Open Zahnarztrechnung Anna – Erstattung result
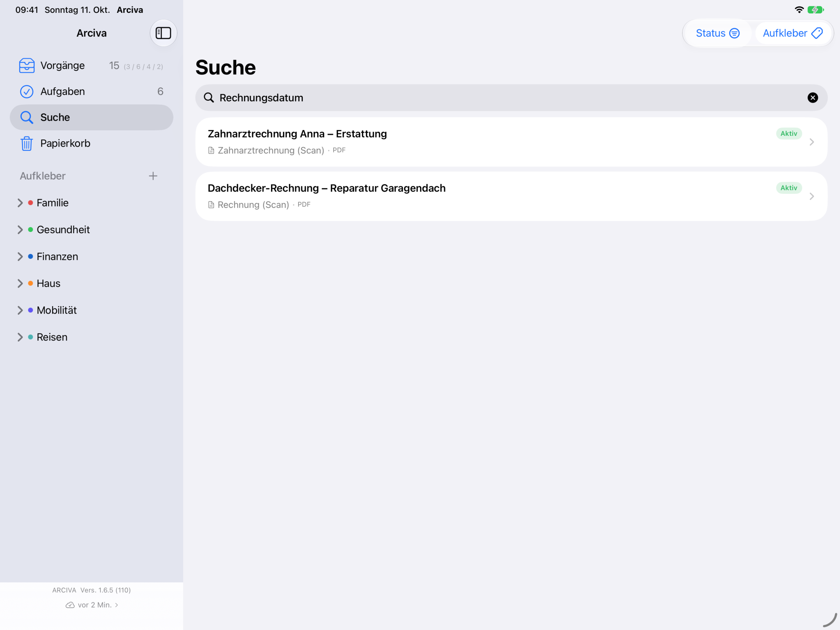Screen dimensions: 840x630 (x=511, y=142)
